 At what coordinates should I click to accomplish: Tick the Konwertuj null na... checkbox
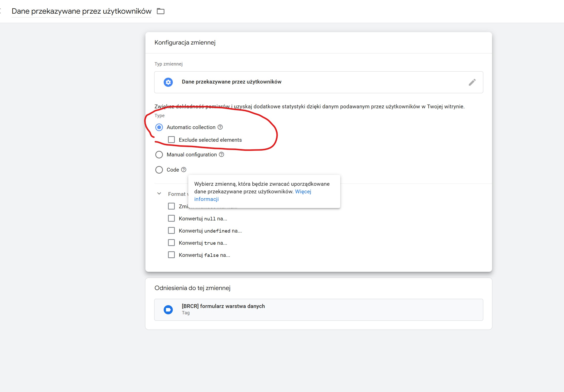coord(172,218)
